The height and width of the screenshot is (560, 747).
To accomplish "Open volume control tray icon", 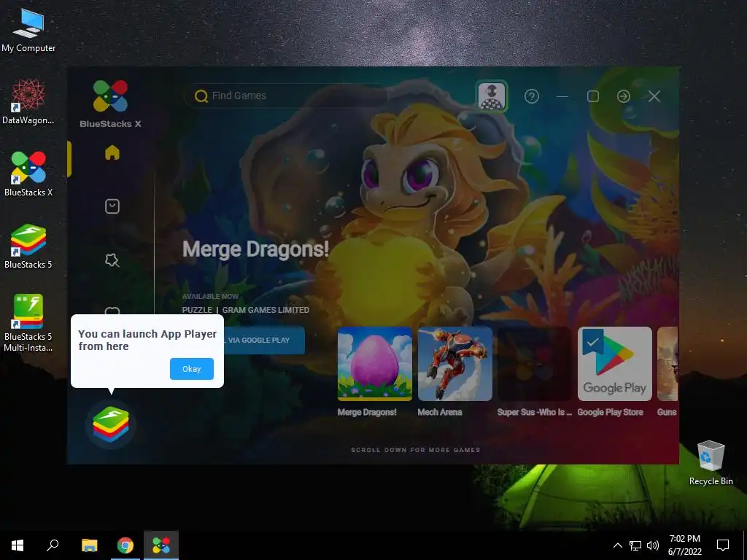I will [653, 545].
